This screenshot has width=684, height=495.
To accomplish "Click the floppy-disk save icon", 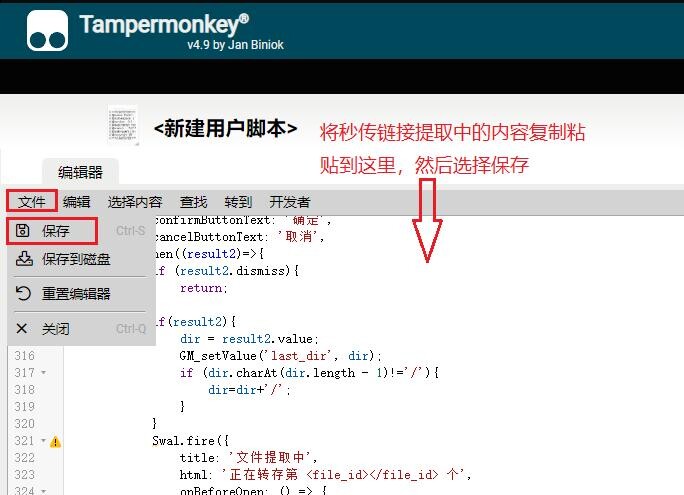I will tap(23, 231).
